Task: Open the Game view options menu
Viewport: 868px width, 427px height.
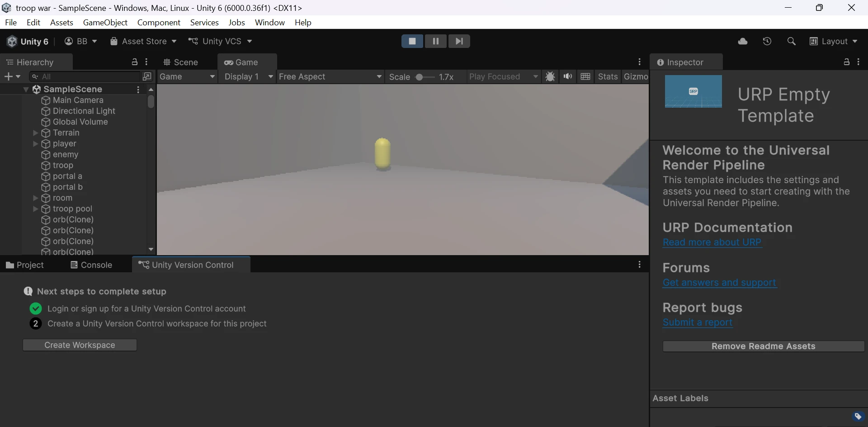Action: click(639, 62)
